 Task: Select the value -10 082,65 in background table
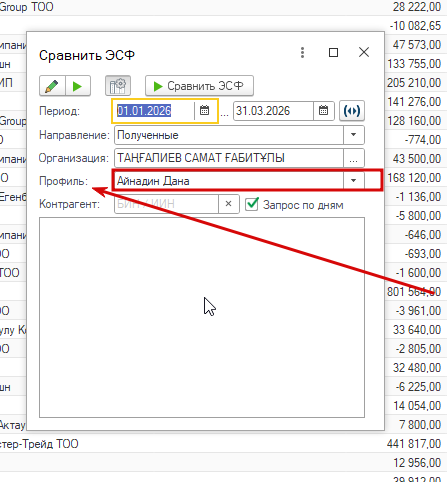415,26
